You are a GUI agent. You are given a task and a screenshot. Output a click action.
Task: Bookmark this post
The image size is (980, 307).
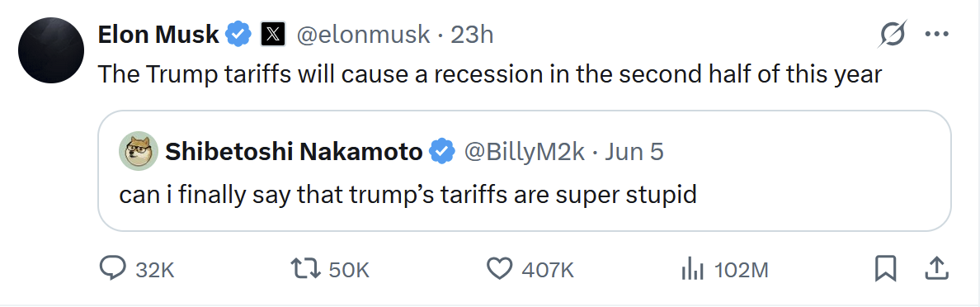pyautogui.click(x=885, y=269)
